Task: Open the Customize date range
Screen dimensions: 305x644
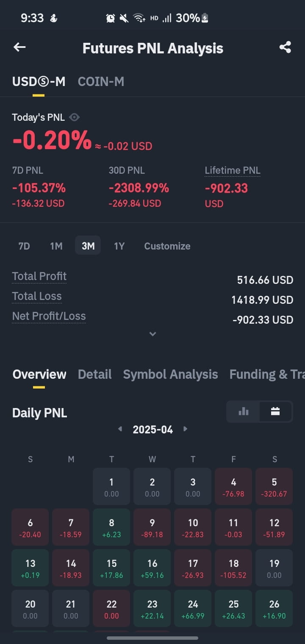Action: coord(167,246)
